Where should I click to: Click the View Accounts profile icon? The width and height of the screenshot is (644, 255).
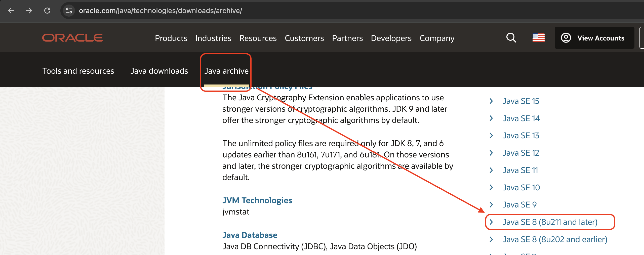(566, 38)
